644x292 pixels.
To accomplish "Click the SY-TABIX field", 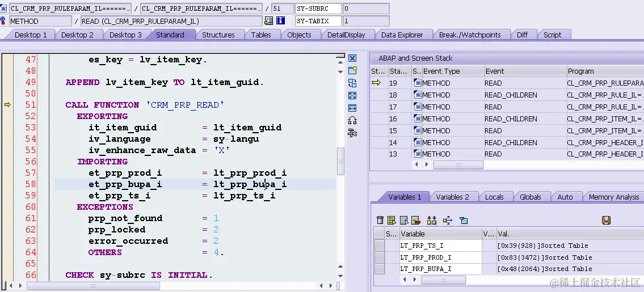I will pyautogui.click(x=318, y=21).
